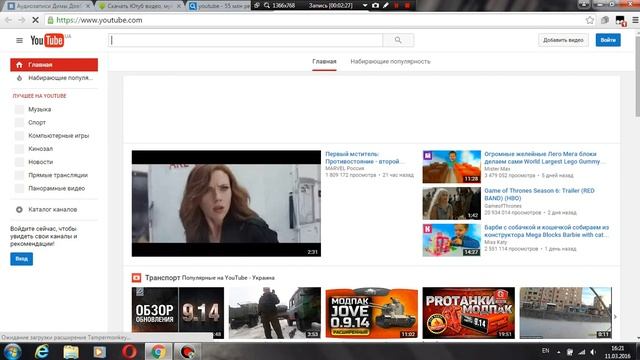The width and height of the screenshot is (640, 360).
Task: Open the recorder dropdown arrow
Action: [x=364, y=6]
